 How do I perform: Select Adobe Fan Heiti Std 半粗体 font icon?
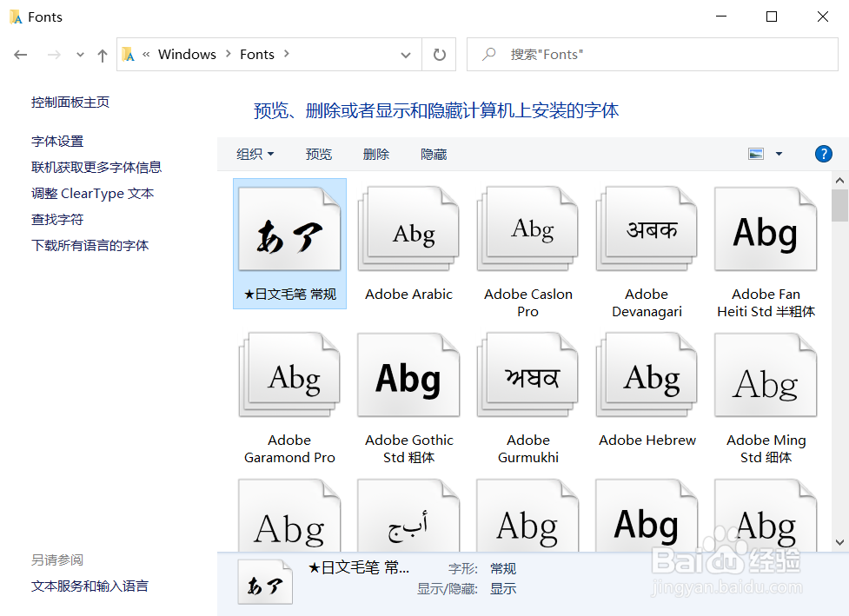(x=766, y=229)
